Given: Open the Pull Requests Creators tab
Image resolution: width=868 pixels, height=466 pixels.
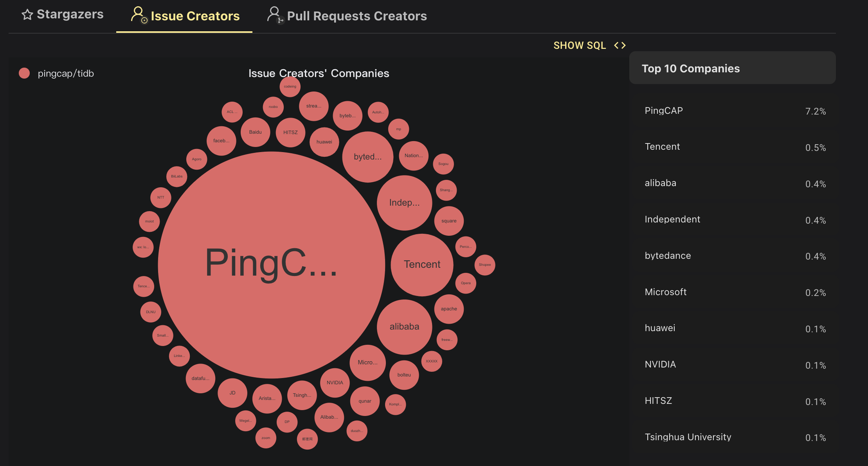Looking at the screenshot, I should (x=348, y=16).
